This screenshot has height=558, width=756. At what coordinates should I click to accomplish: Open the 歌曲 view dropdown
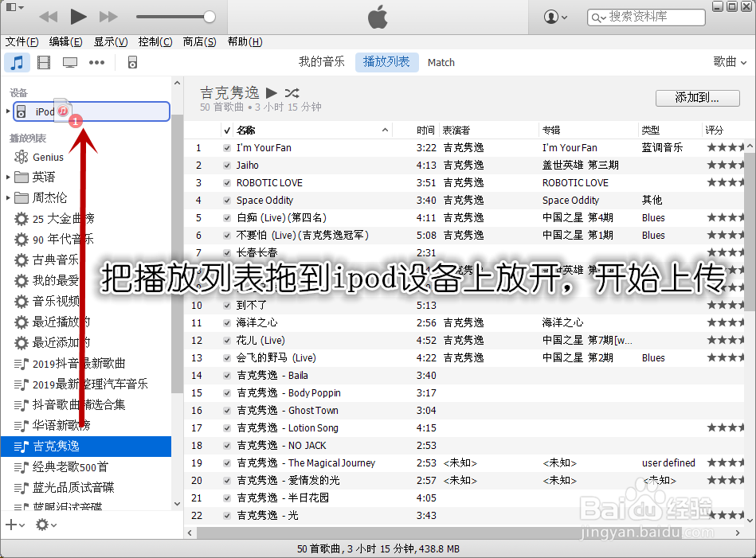(x=730, y=62)
